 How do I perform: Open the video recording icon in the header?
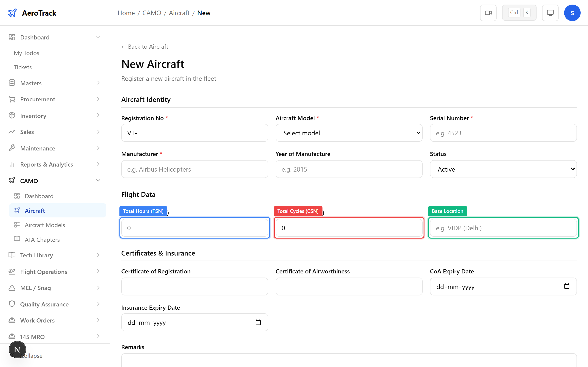pos(488,13)
